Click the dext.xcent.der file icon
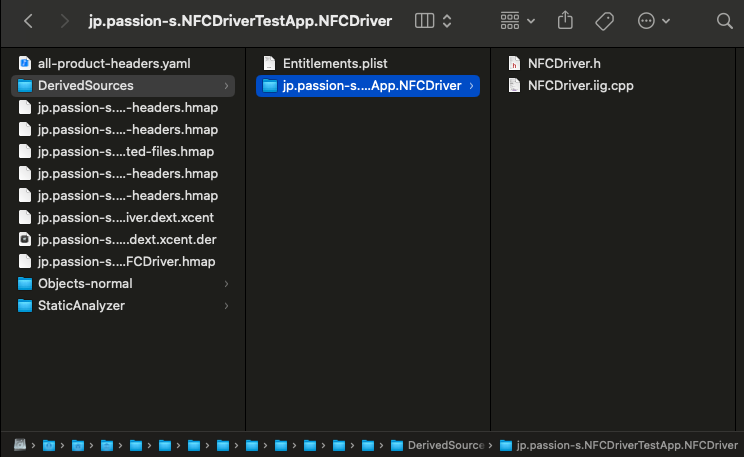 (x=25, y=240)
